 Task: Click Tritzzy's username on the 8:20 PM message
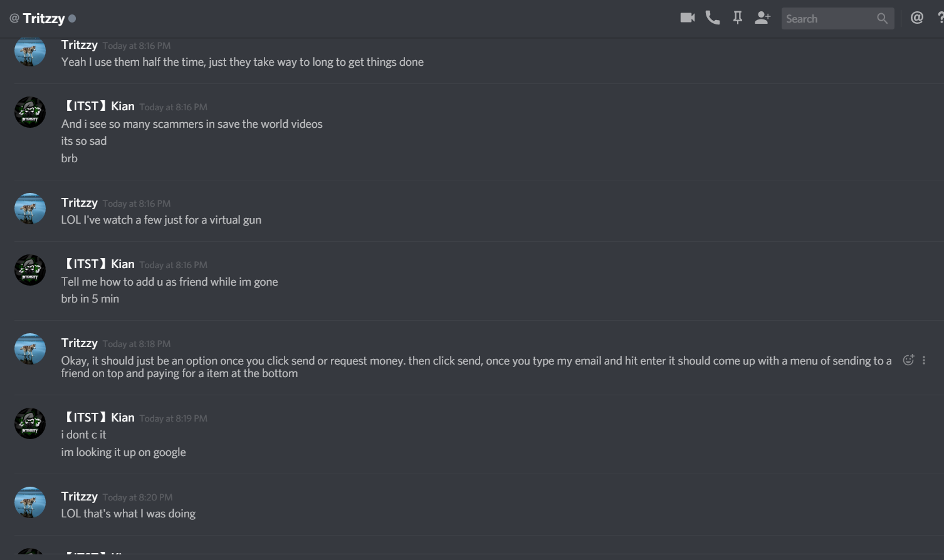pos(79,496)
